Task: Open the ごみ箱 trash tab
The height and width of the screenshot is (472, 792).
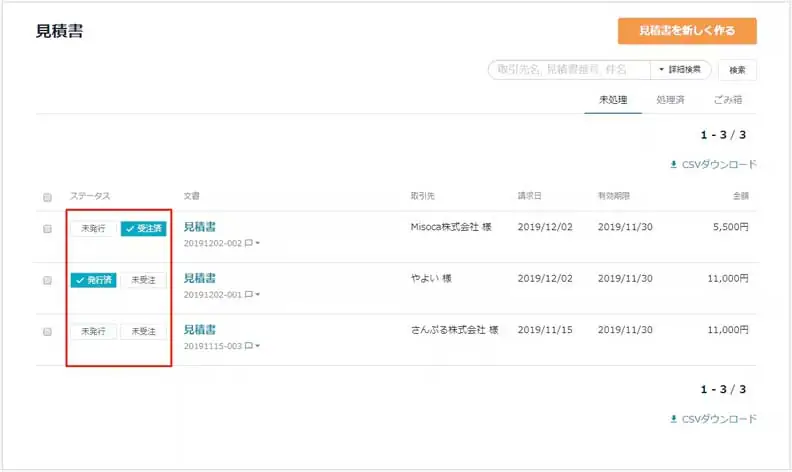Action: [727, 100]
